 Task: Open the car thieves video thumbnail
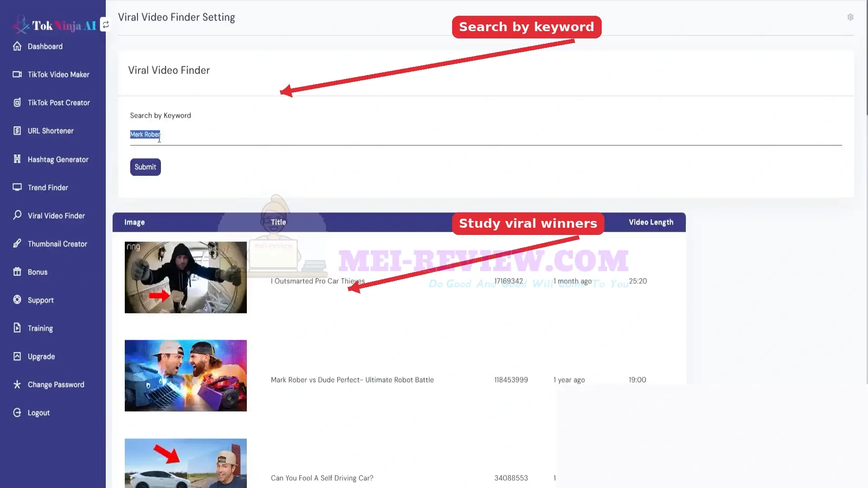point(186,277)
